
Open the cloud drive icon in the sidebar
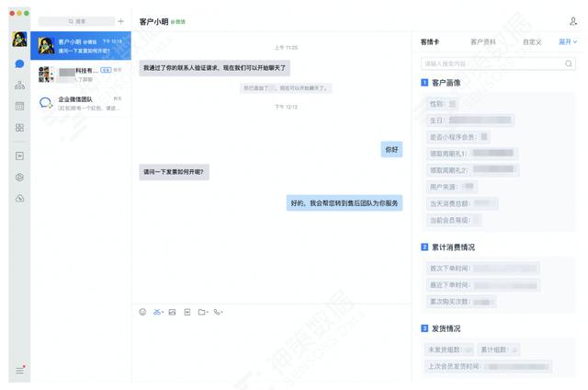click(x=19, y=198)
